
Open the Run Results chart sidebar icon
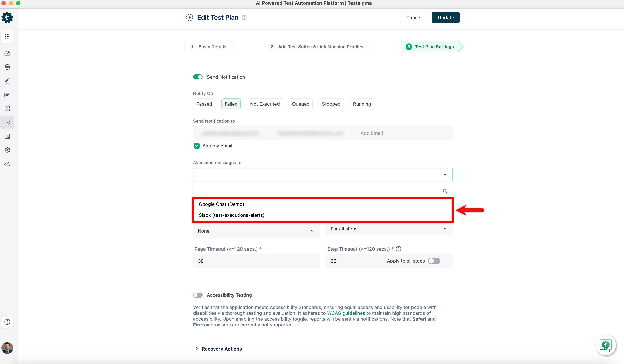point(7,136)
